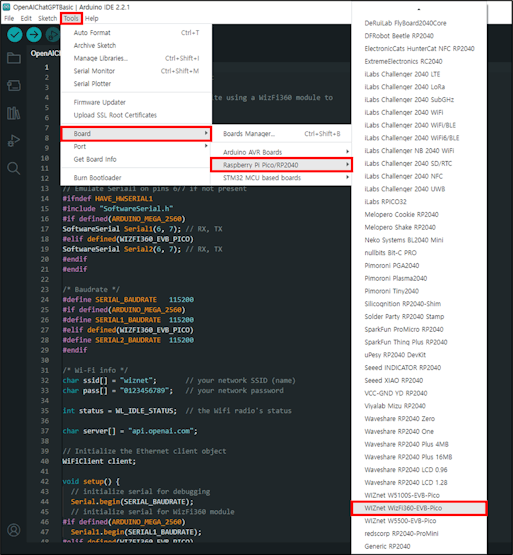Click the user account icon
The width and height of the screenshot is (513, 555).
pyautogui.click(x=14, y=530)
